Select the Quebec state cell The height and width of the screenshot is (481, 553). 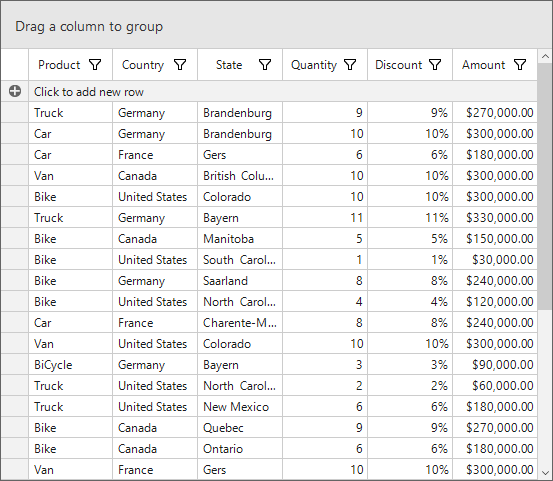[x=240, y=428]
